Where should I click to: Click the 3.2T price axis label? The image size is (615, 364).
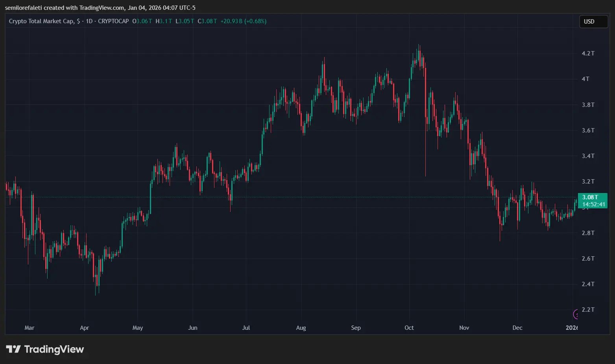tap(588, 182)
